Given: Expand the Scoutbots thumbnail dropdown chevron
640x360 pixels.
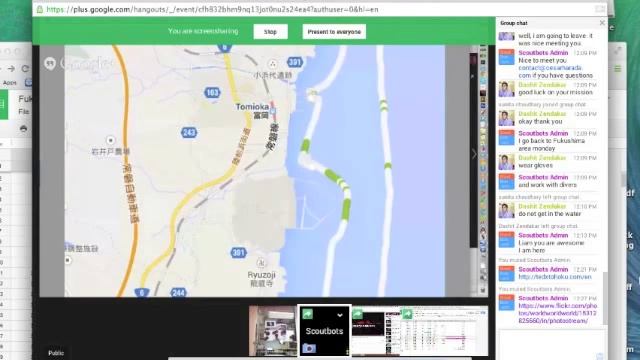Looking at the screenshot, I should tap(340, 315).
